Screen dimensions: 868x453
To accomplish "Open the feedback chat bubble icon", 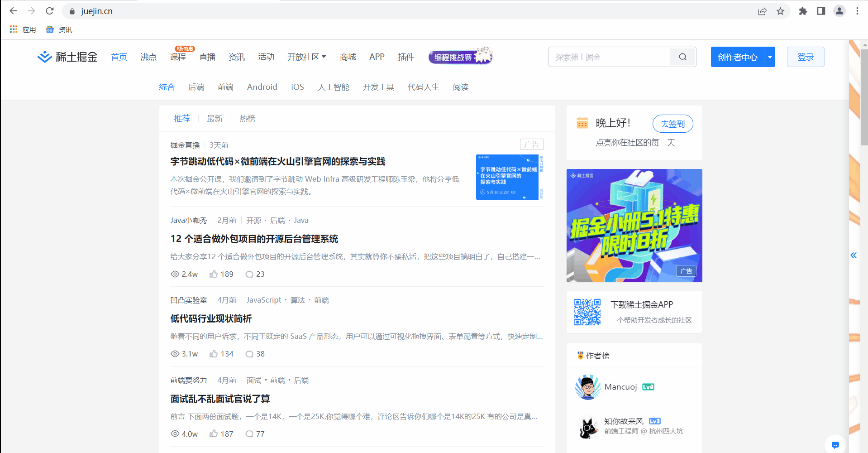I will point(835,444).
